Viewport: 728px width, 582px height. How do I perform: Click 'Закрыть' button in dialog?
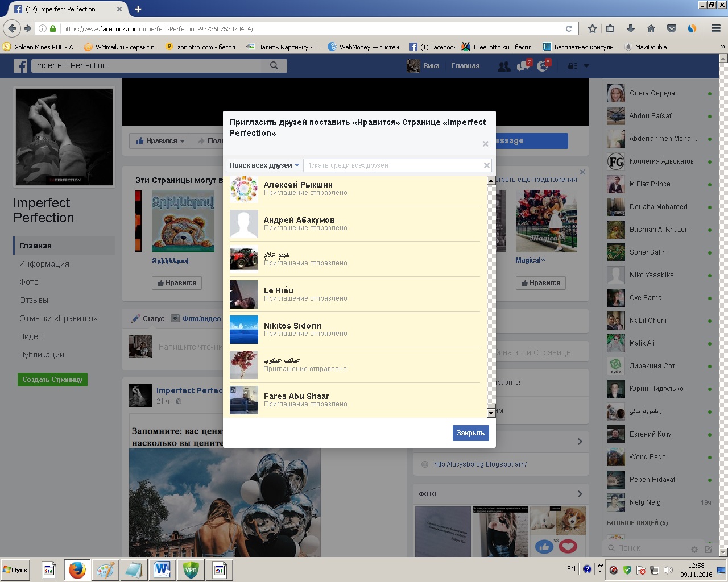pos(470,433)
